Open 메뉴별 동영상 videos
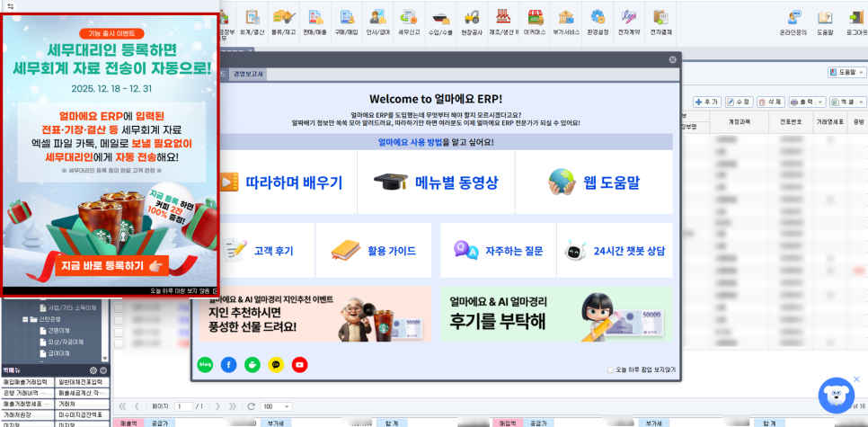Screen dimensions: 868x427 click(x=436, y=182)
